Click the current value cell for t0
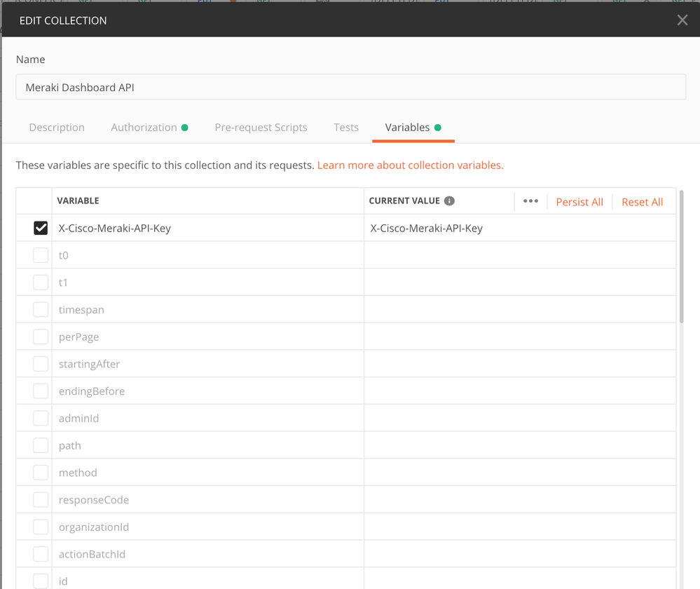The image size is (700, 589). (x=520, y=255)
